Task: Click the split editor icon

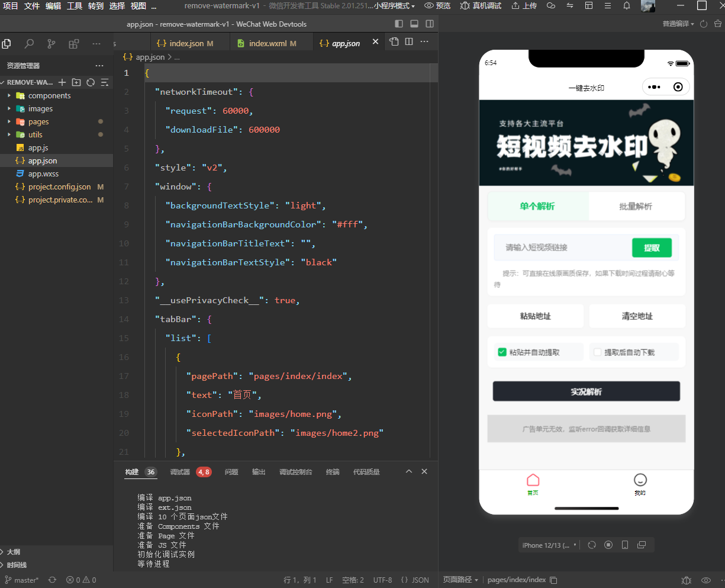Action: click(x=409, y=41)
